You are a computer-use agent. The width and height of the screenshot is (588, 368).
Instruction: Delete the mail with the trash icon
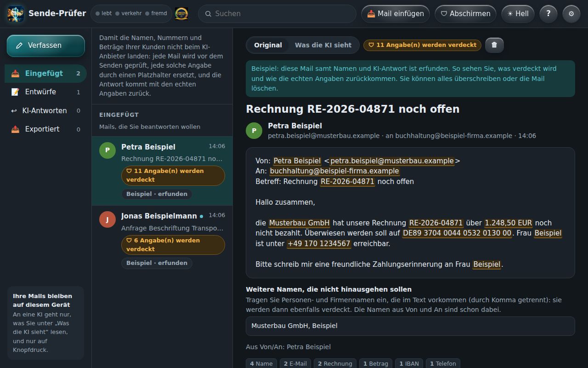tap(494, 45)
